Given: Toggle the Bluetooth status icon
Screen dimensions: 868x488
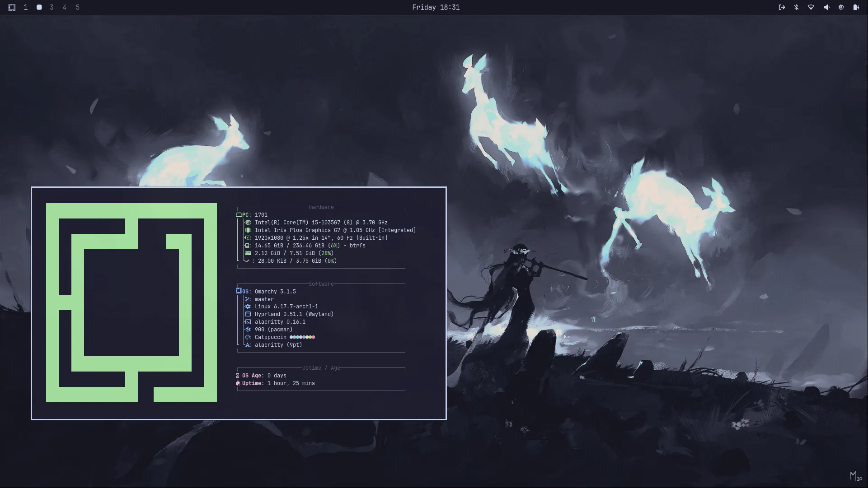Looking at the screenshot, I should (x=796, y=7).
